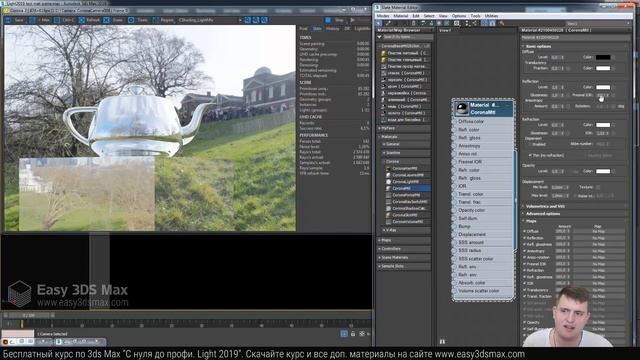
Task: Click the CoronaMtl node preview sphere thumbnail
Action: [x=462, y=108]
